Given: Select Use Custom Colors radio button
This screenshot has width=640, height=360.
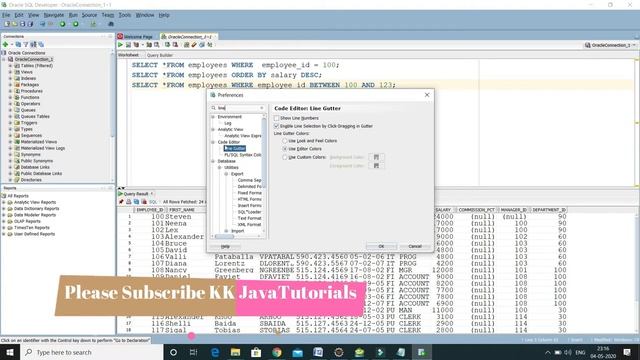Looking at the screenshot, I should tap(285, 157).
